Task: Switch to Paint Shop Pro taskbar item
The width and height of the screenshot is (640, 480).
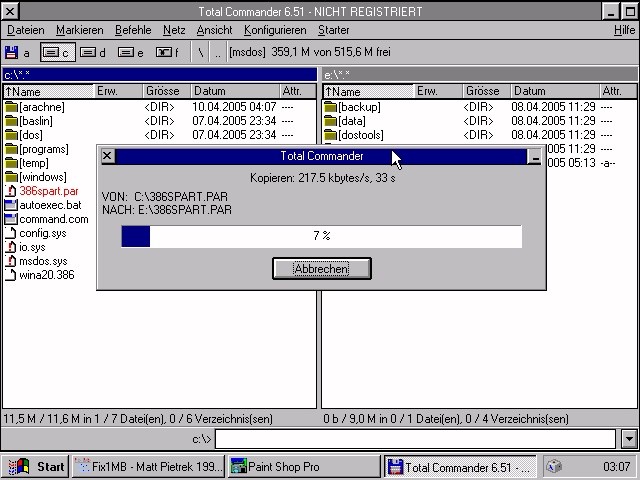Action: tap(304, 466)
